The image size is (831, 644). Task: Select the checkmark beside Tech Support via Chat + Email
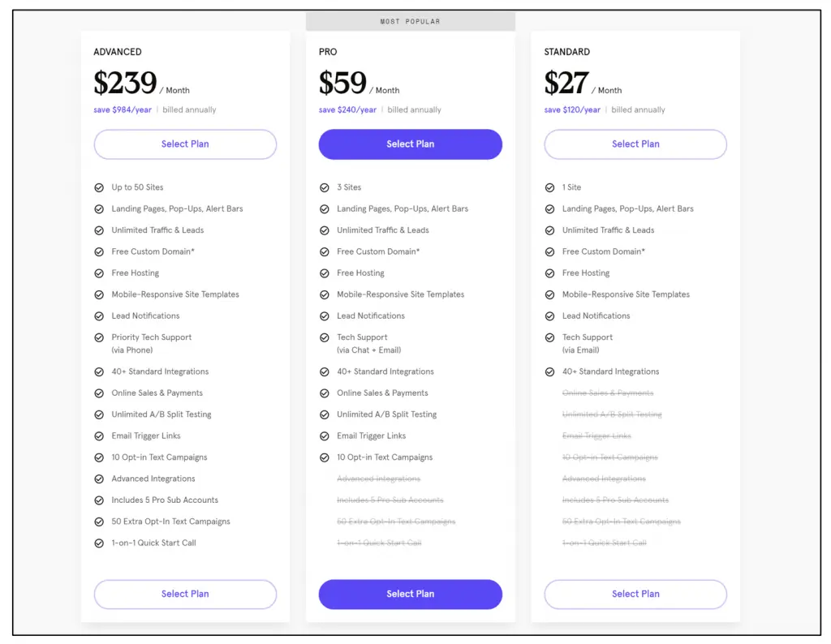coord(323,337)
